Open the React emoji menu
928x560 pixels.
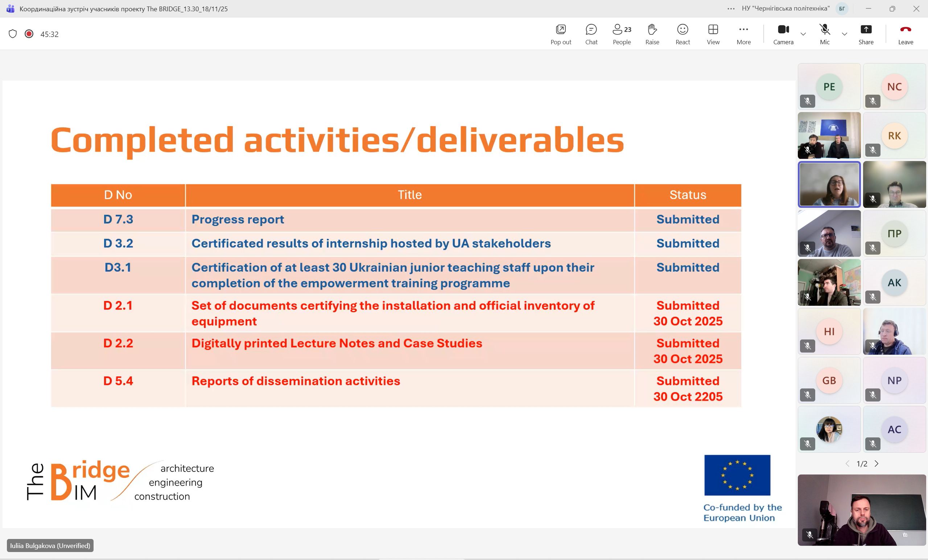pyautogui.click(x=682, y=33)
